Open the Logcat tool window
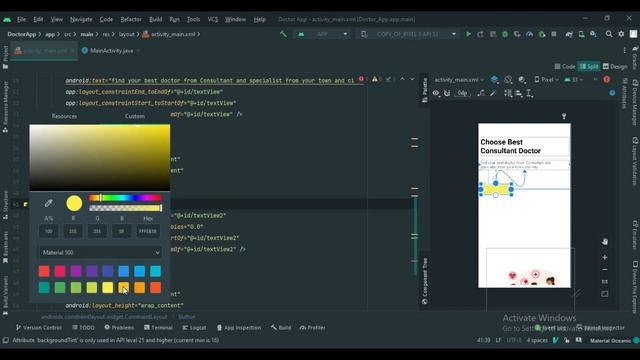Screen dimensions: 640x360 [194, 327]
